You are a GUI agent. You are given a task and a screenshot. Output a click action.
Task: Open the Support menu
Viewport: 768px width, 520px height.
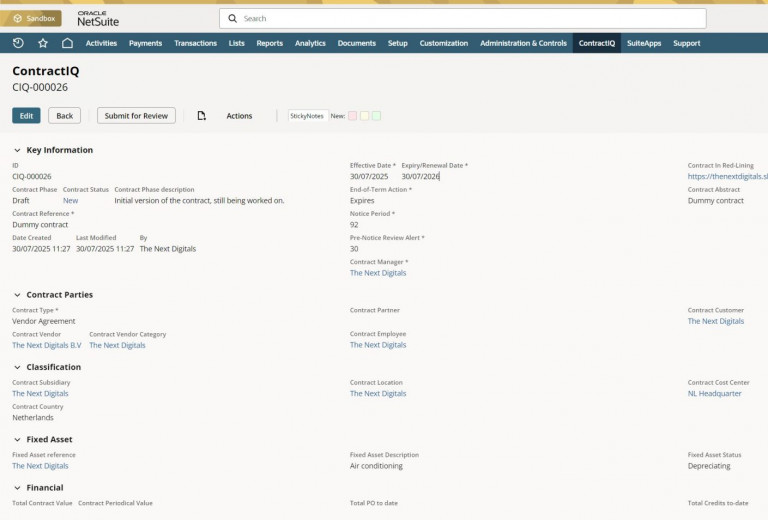coord(687,43)
